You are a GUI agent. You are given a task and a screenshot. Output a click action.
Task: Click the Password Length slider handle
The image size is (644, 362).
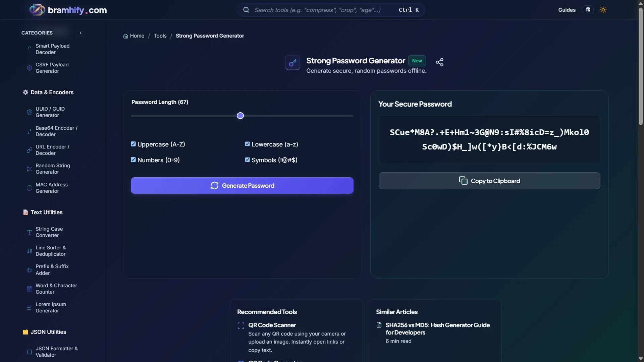click(240, 116)
